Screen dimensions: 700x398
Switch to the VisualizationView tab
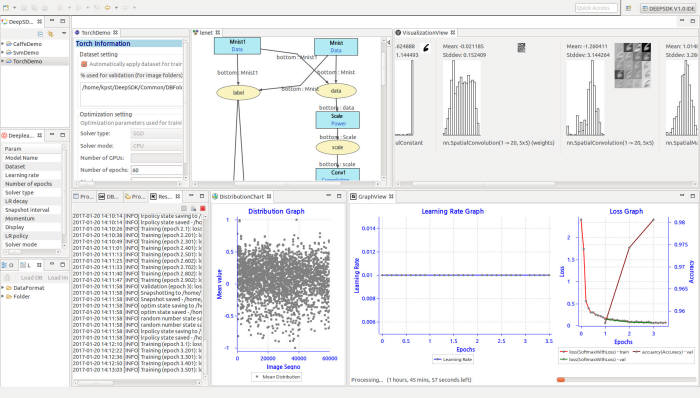[x=425, y=33]
